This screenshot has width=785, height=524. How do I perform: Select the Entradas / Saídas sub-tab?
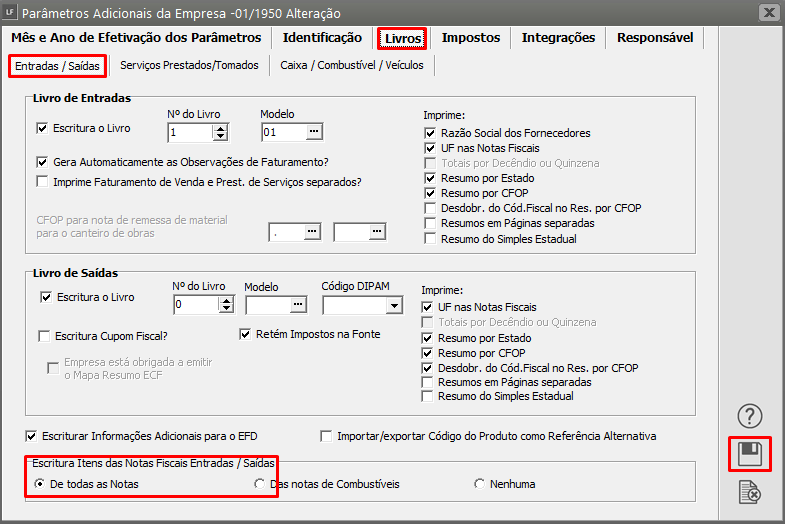(57, 66)
